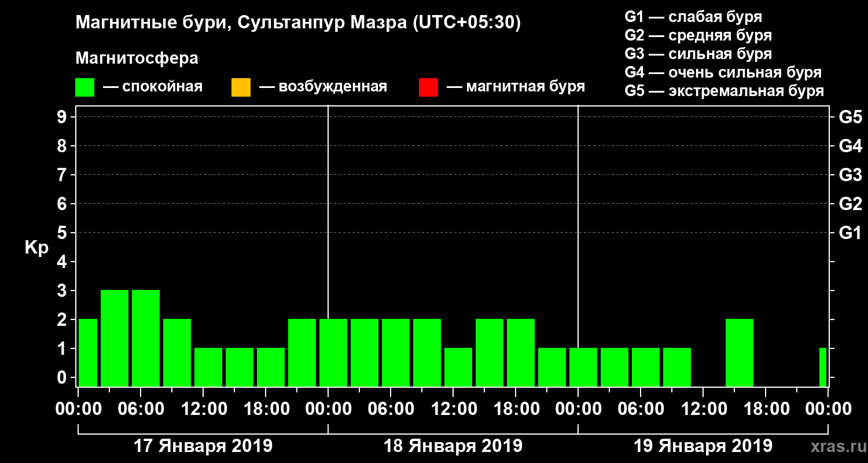Click the Kp 1 bar at 12:00–15:00, 18 Января

(458, 367)
